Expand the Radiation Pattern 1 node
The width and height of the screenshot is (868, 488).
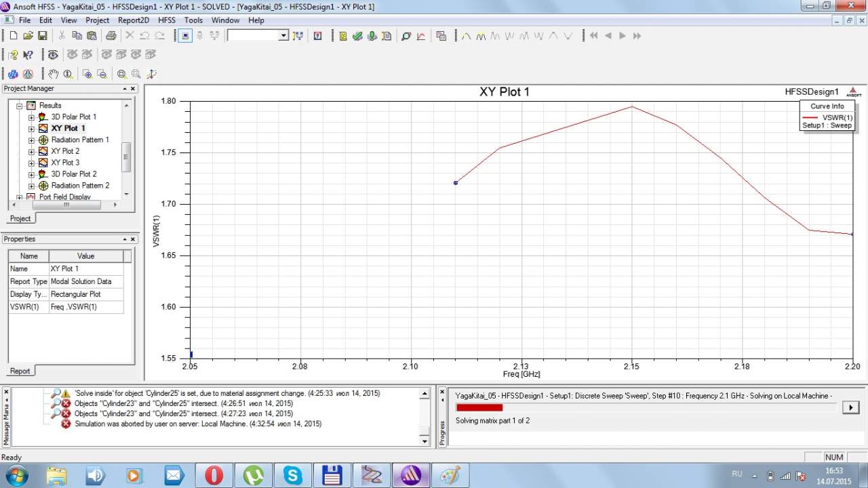(x=31, y=140)
